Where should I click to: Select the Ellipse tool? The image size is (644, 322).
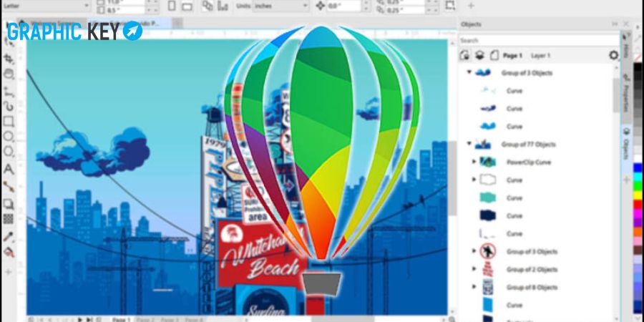click(x=9, y=137)
